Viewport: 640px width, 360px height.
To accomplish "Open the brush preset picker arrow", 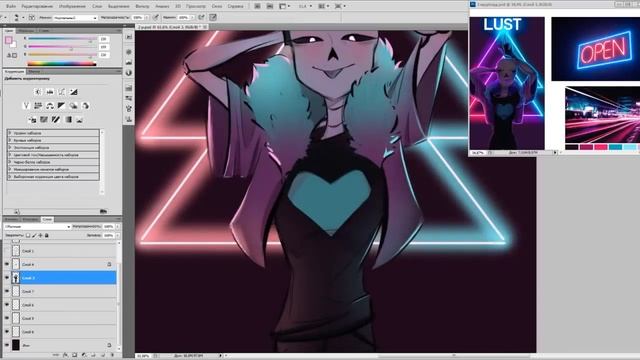I will pyautogui.click(x=23, y=18).
